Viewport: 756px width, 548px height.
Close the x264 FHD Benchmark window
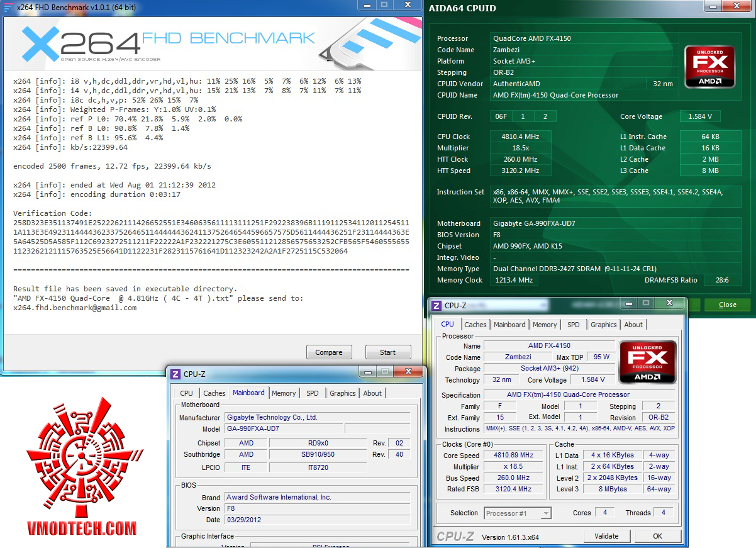tap(409, 5)
